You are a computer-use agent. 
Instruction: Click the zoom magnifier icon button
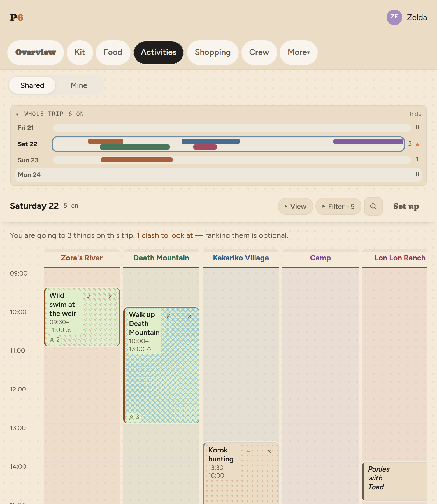373,206
